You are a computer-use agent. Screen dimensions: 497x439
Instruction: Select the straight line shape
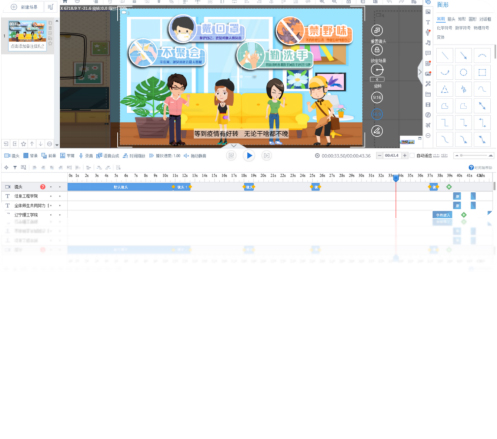pyautogui.click(x=445, y=56)
